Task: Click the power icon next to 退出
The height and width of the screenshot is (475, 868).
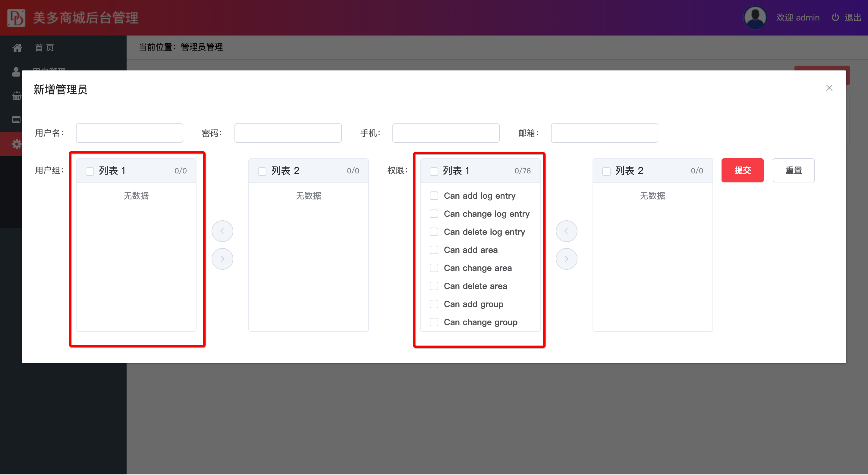Action: pyautogui.click(x=835, y=17)
